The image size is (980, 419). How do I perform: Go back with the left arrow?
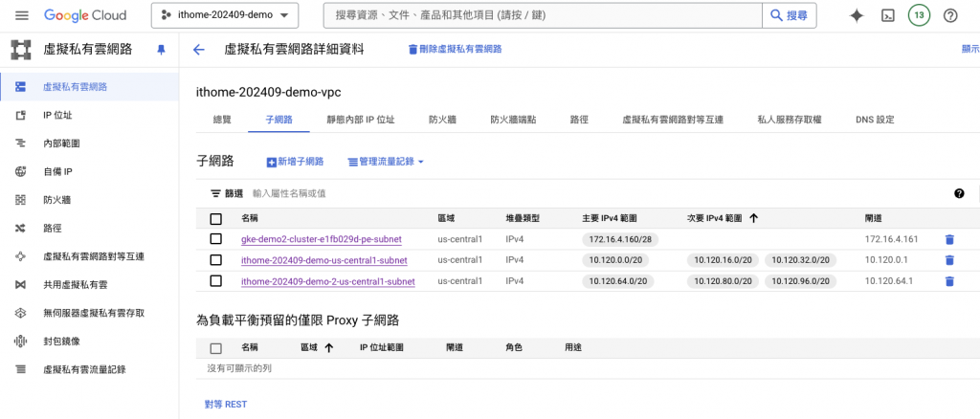coord(199,50)
